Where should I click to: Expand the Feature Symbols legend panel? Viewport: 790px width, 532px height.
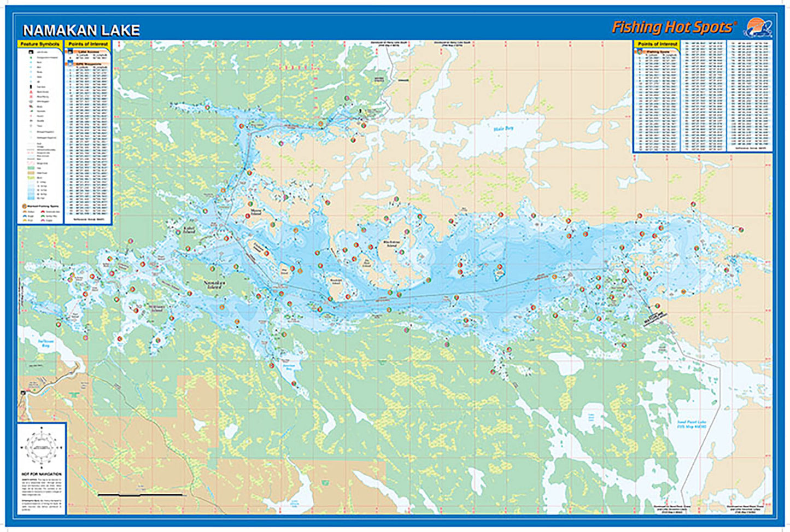40,44
